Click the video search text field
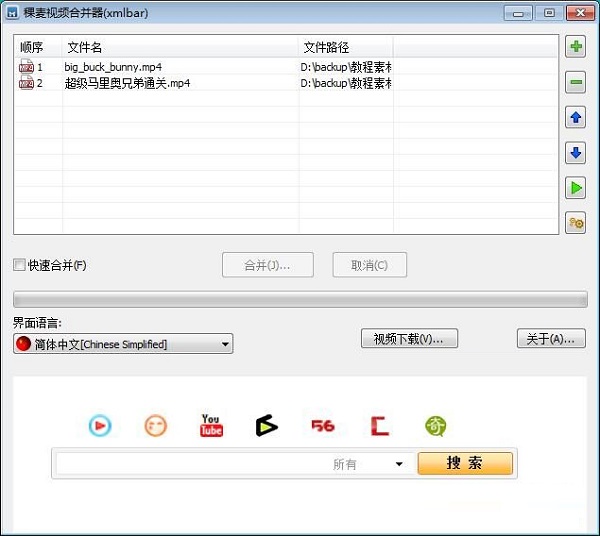The image size is (600, 536). tap(191, 464)
